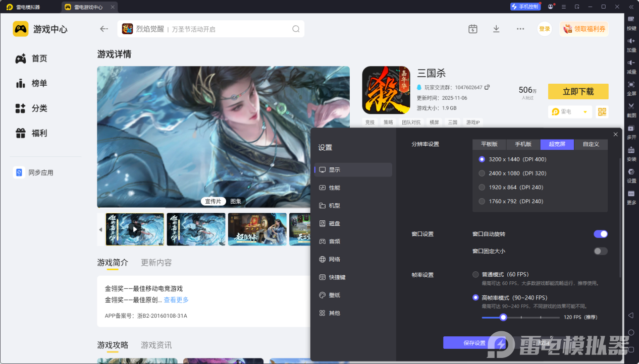This screenshot has width=639, height=364.
Task: Choose the 2400 x 1080 resolution option
Action: pyautogui.click(x=482, y=173)
